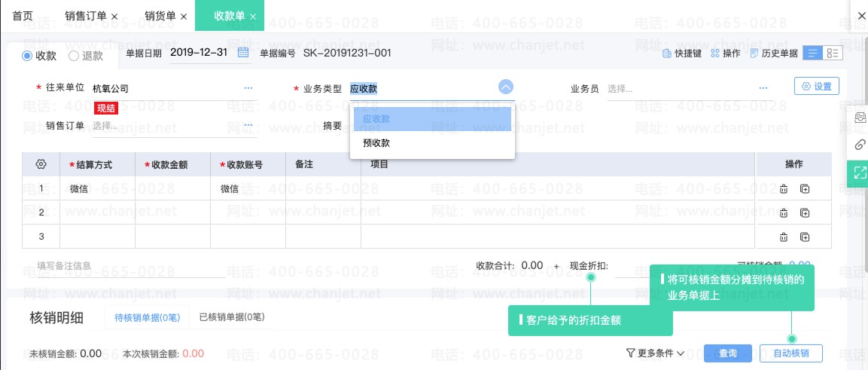
Task: Copy row 1 with duplicate icon
Action: [x=805, y=189]
